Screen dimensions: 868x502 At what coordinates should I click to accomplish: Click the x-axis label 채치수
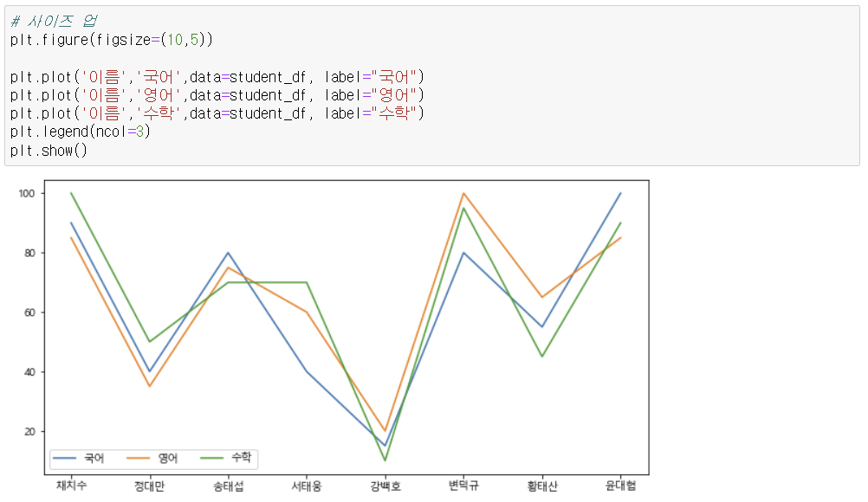pyautogui.click(x=71, y=486)
